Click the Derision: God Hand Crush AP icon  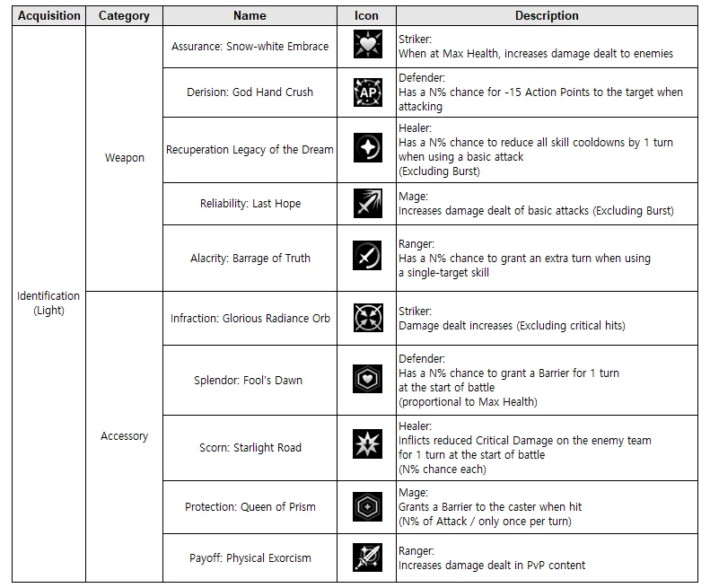367,92
